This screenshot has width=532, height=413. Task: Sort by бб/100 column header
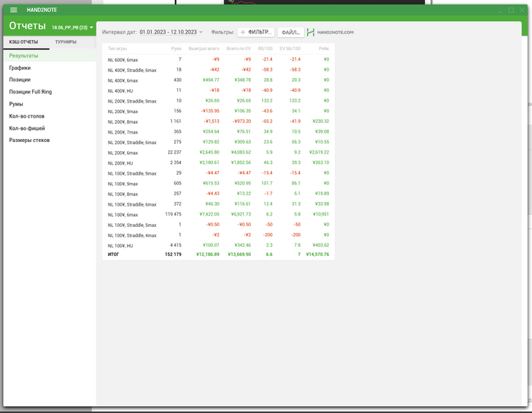click(x=265, y=49)
